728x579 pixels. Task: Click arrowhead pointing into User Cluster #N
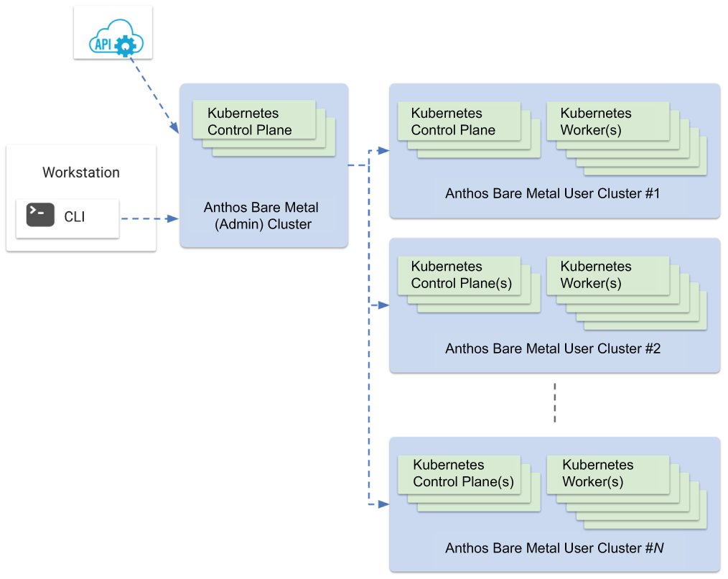click(383, 504)
